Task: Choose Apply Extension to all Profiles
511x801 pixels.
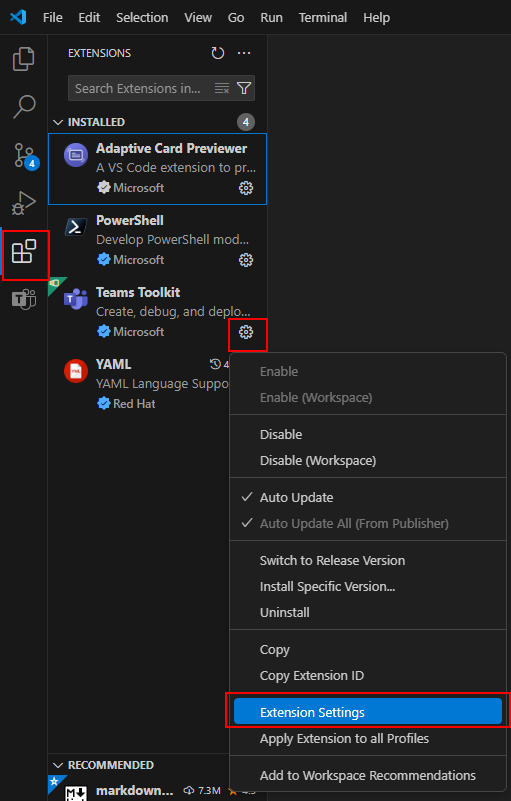Action: 344,739
